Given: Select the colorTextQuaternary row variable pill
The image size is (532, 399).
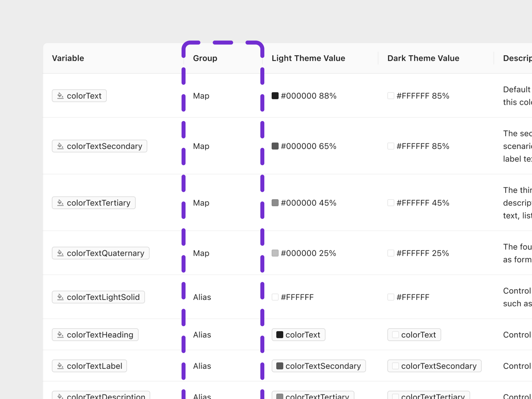Looking at the screenshot, I should 101,253.
